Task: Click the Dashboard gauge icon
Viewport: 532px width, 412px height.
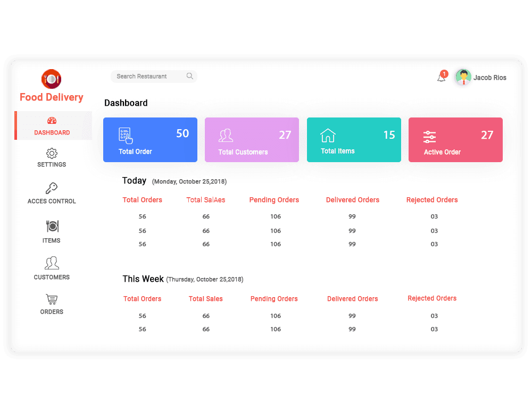Action: coord(52,121)
